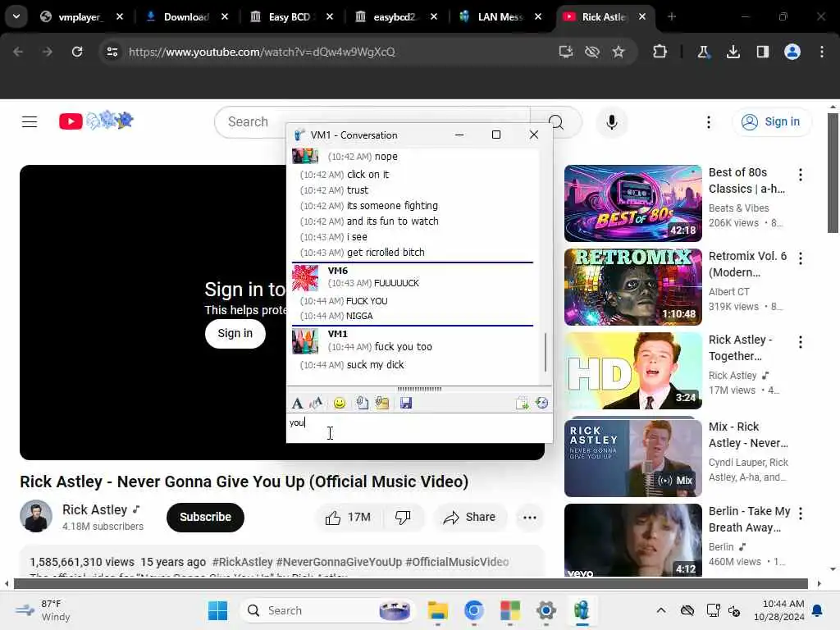The height and width of the screenshot is (630, 840).
Task: Open a new browser tab
Action: (672, 17)
